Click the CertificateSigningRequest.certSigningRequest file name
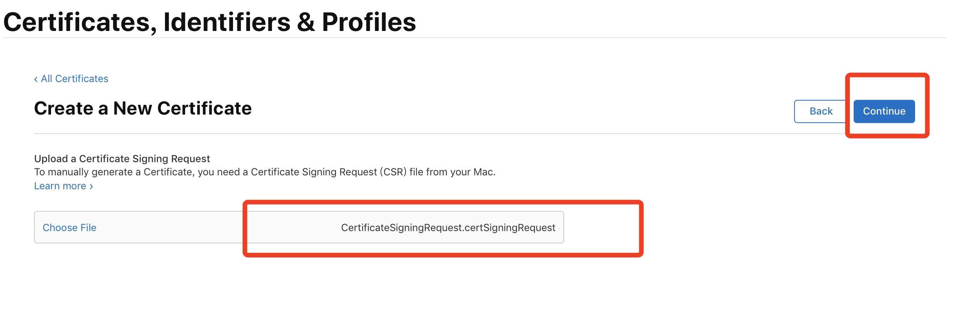980x322 pixels. point(448,228)
